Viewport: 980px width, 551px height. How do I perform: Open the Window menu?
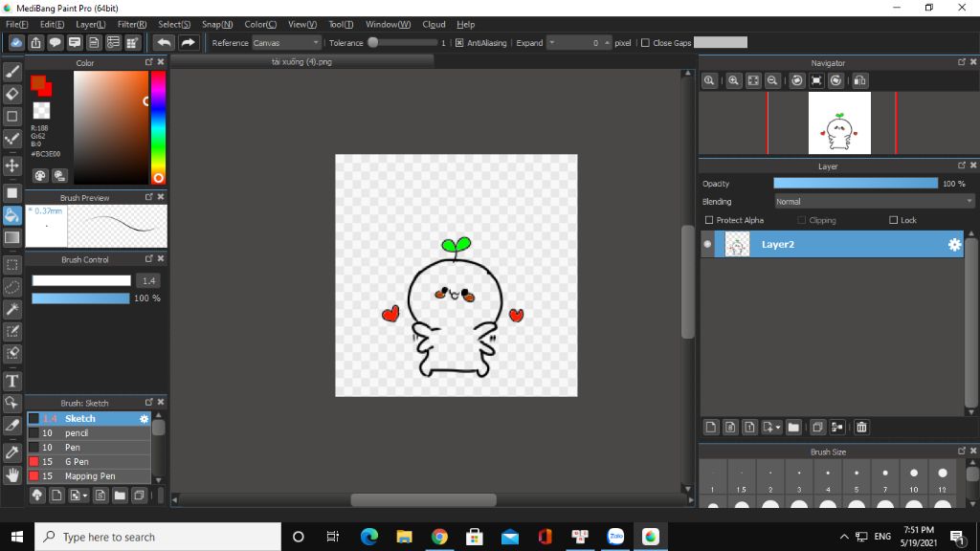(388, 24)
